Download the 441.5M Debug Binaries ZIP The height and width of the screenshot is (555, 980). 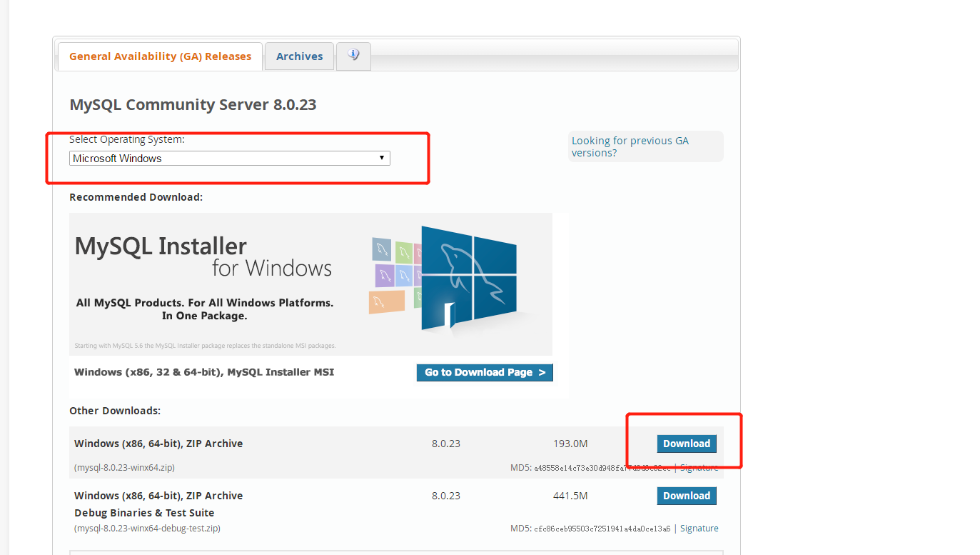click(x=687, y=496)
